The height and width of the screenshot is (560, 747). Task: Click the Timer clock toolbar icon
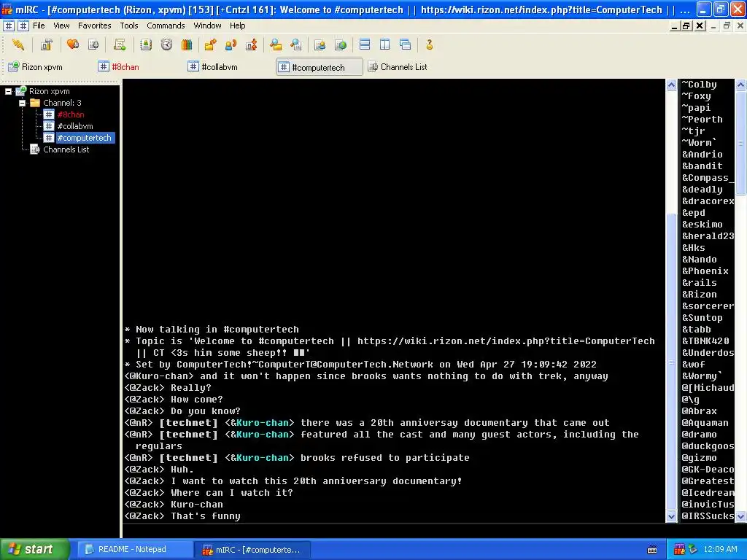[x=166, y=44]
